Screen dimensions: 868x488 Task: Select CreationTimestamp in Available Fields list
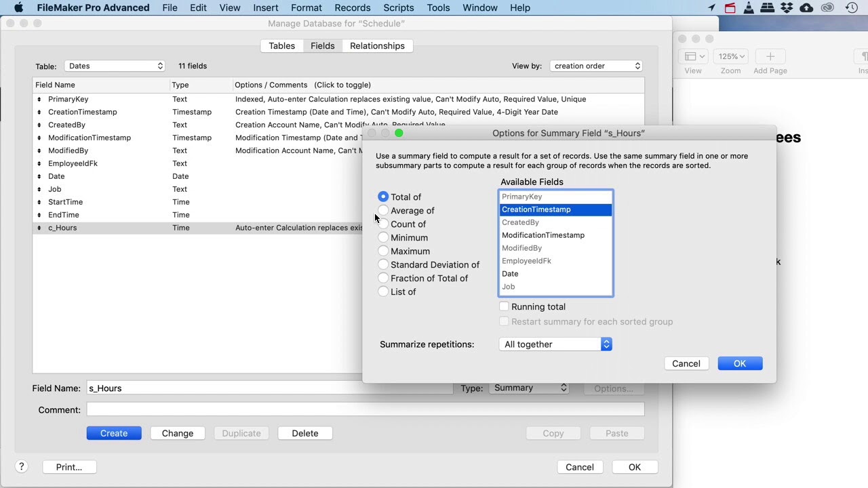pos(555,209)
